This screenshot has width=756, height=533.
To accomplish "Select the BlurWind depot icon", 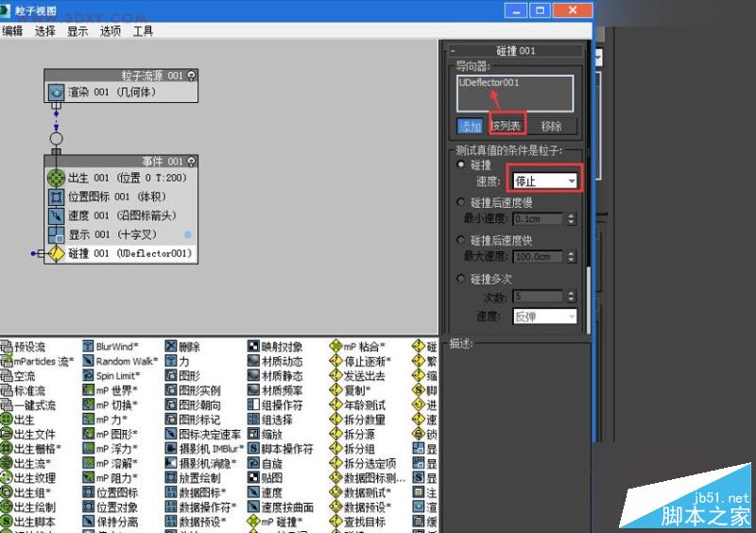I will tap(88, 346).
